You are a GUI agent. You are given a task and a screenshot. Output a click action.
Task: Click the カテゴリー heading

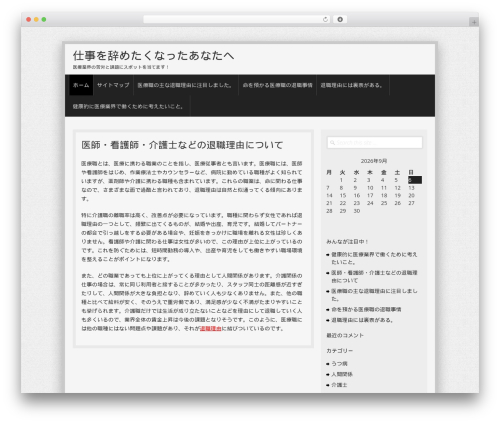click(339, 351)
